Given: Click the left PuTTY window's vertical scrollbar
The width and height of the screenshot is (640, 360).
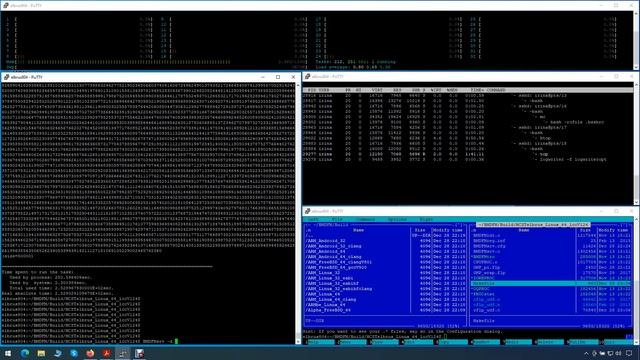Looking at the screenshot, I should point(298,212).
